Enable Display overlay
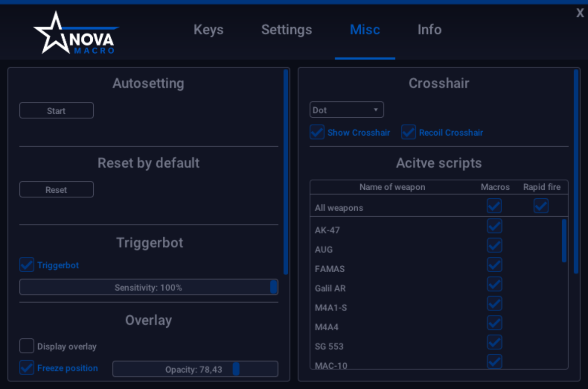 point(26,346)
